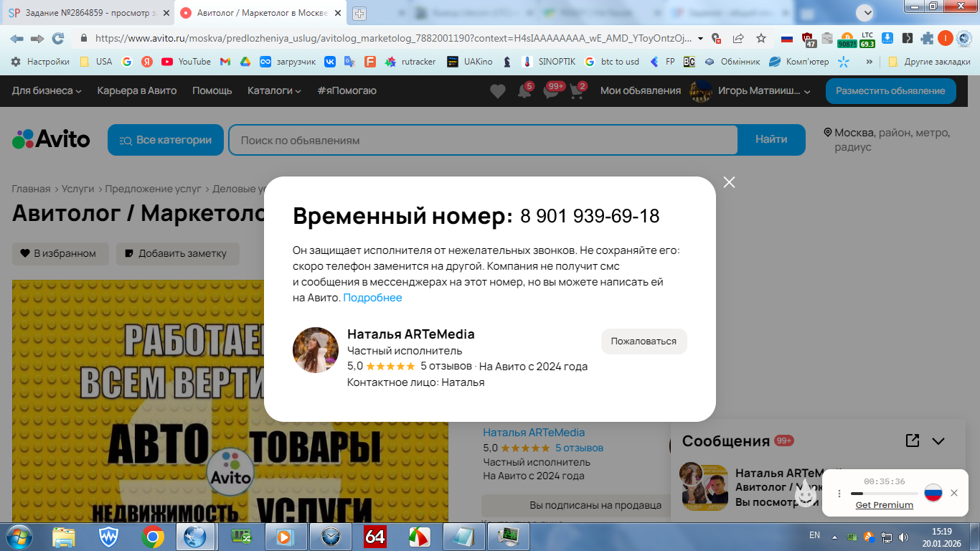Screen dimensions: 980x551
Task: Select the Russian flag in the VPN widget
Action: (x=933, y=493)
